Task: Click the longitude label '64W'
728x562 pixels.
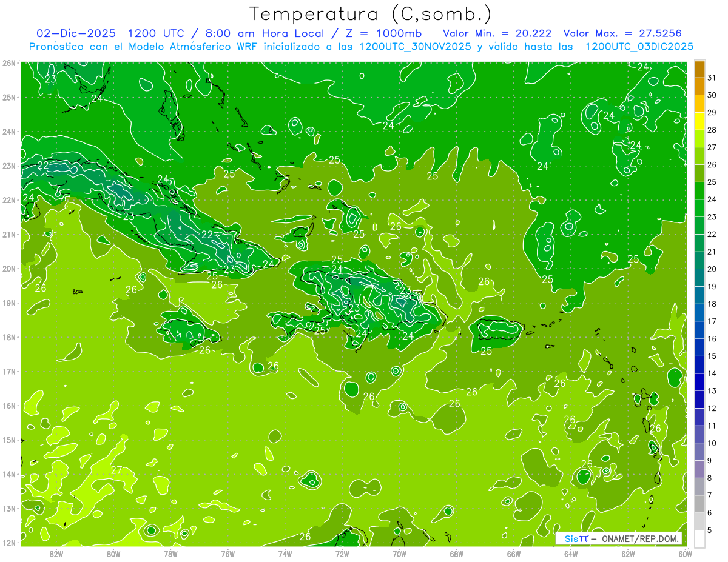Action: (x=571, y=553)
